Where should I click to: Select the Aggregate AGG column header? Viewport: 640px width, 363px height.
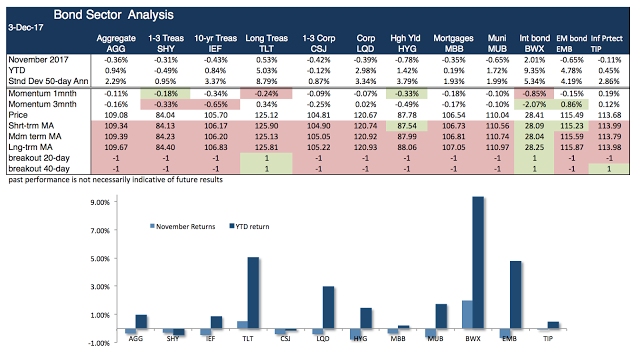pos(116,43)
